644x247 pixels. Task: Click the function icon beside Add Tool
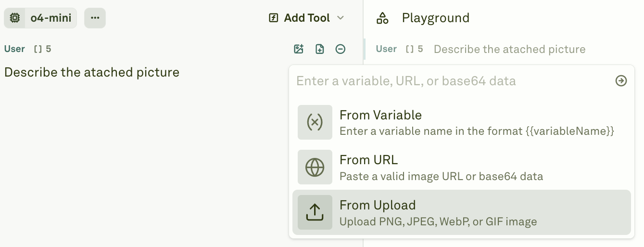coord(274,18)
